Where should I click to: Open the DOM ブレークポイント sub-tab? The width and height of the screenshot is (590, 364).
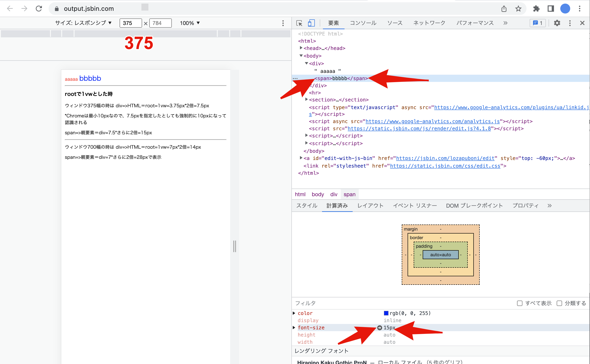pyautogui.click(x=474, y=206)
